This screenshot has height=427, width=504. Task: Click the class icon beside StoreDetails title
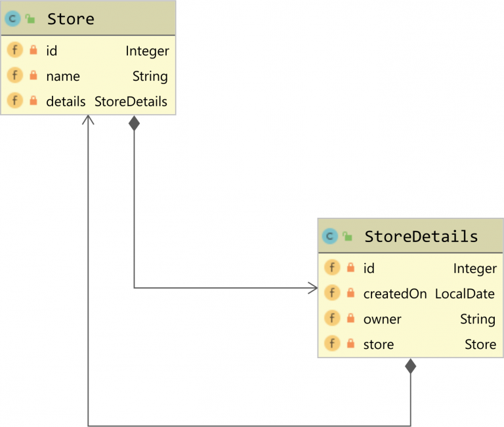(329, 236)
